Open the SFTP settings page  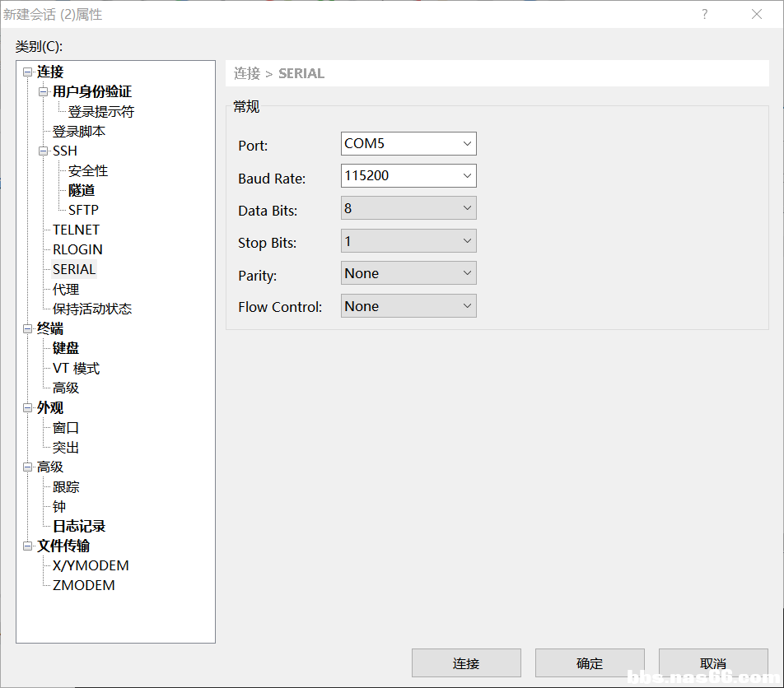coord(83,211)
